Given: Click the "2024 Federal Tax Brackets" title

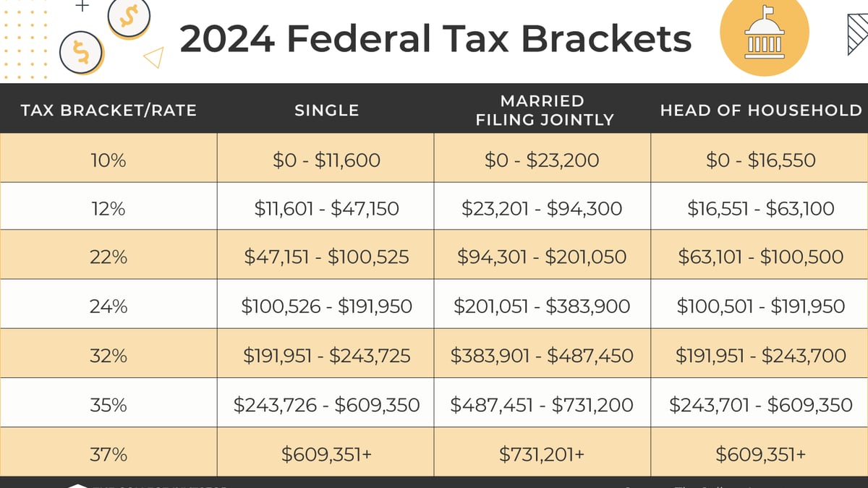Looking at the screenshot, I should (435, 38).
